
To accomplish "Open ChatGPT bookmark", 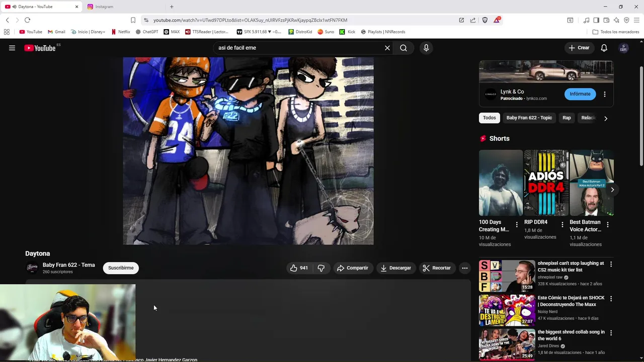I will (147, 32).
